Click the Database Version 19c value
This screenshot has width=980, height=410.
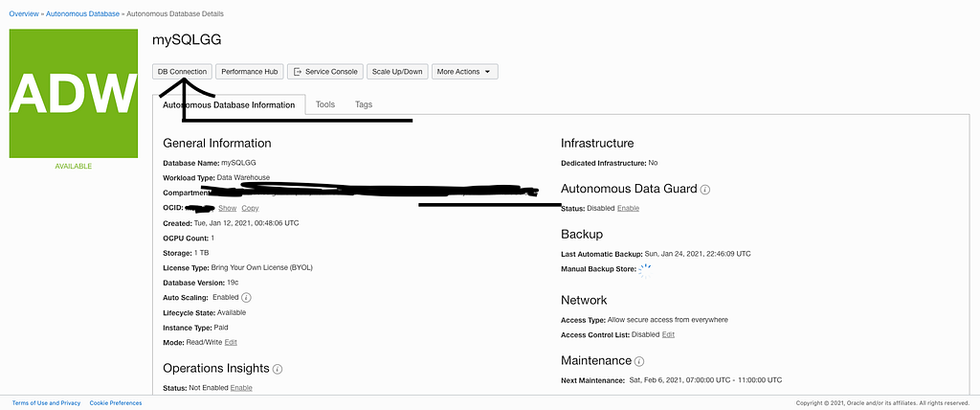coord(233,283)
